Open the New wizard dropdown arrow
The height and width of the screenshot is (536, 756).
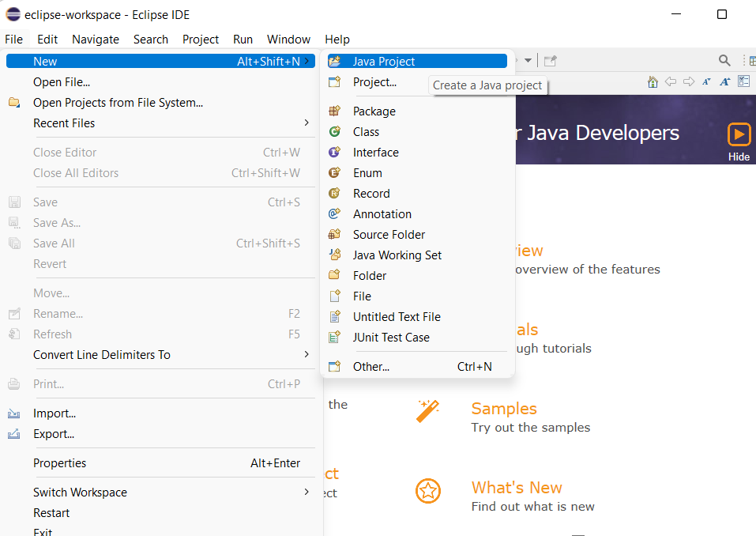[x=527, y=60]
